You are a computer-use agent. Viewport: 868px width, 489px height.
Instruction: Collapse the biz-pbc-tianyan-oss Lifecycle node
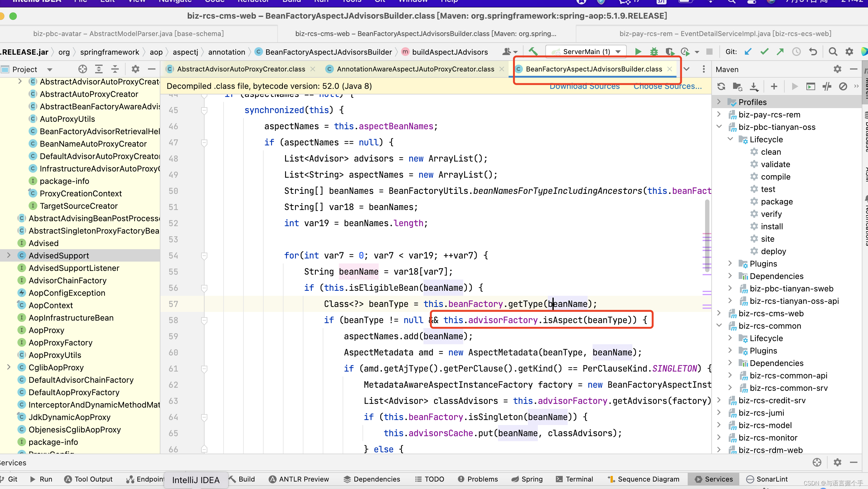point(730,139)
